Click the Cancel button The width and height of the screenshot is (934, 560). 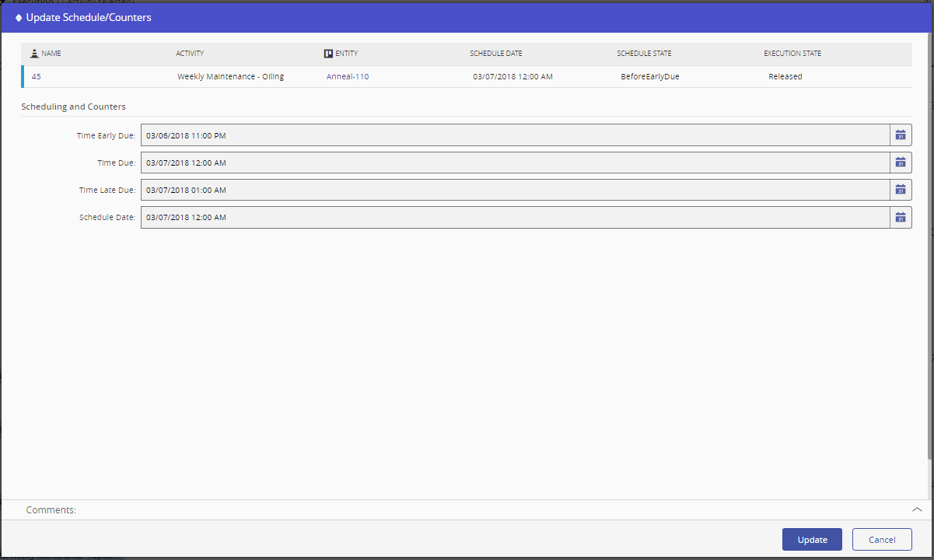(882, 540)
